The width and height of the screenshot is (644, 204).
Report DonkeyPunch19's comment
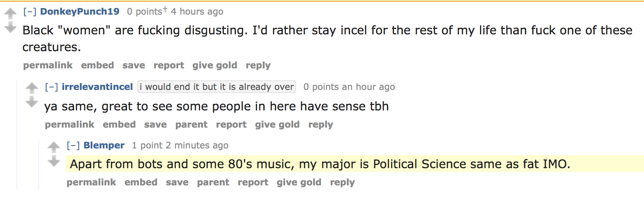[169, 65]
